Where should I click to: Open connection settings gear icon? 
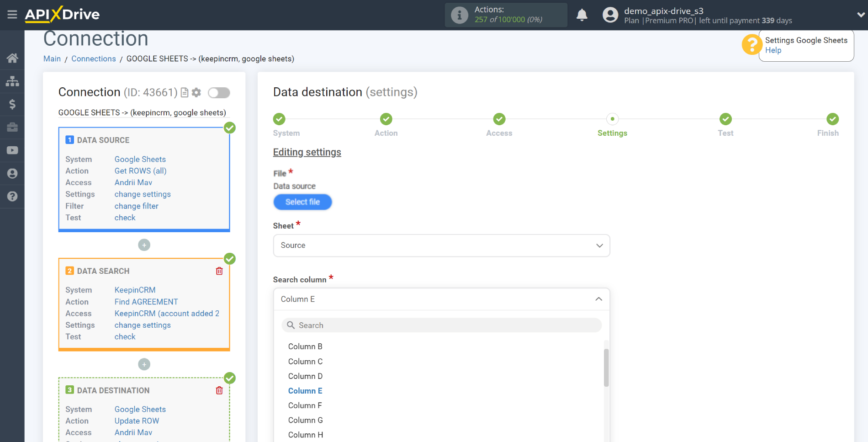click(196, 93)
